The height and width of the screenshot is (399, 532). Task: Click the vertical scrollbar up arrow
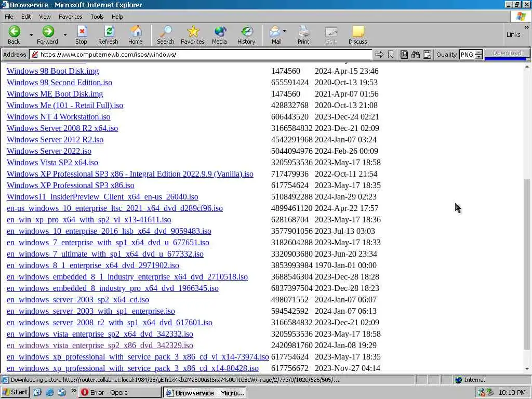point(527,67)
